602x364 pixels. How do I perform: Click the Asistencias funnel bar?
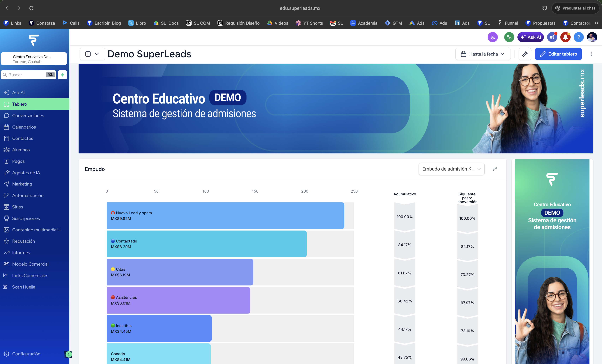[178, 300]
